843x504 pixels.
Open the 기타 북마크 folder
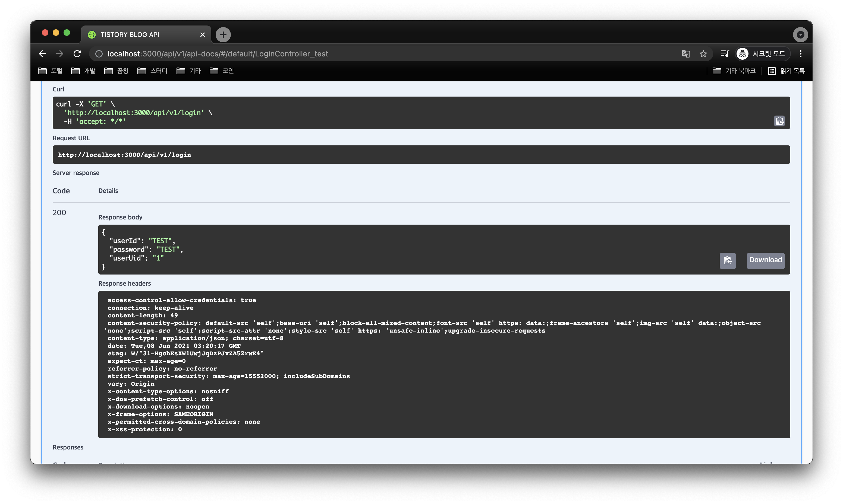point(734,71)
